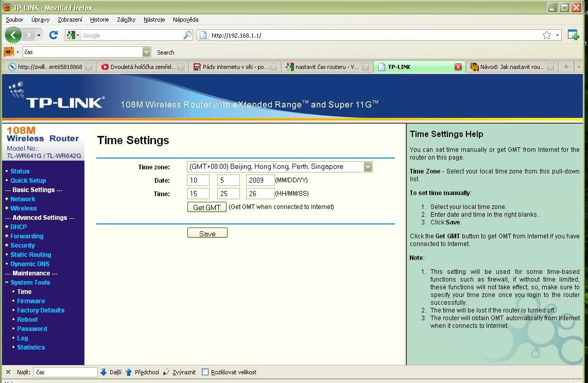Viewport: 588px width, 383px height.
Task: Click the new tab toolbar icon with green plus
Action: 574,35
